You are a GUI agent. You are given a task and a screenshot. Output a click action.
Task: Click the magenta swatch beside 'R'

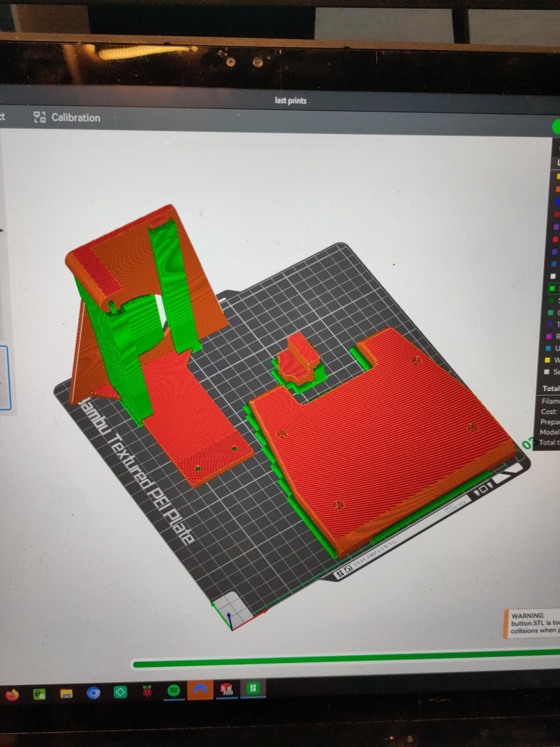pos(549,336)
